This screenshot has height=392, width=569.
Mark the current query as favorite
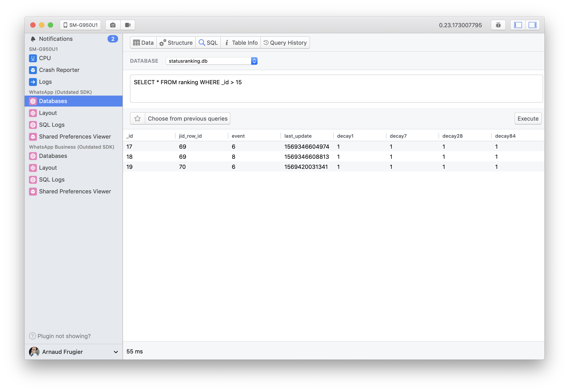(137, 118)
